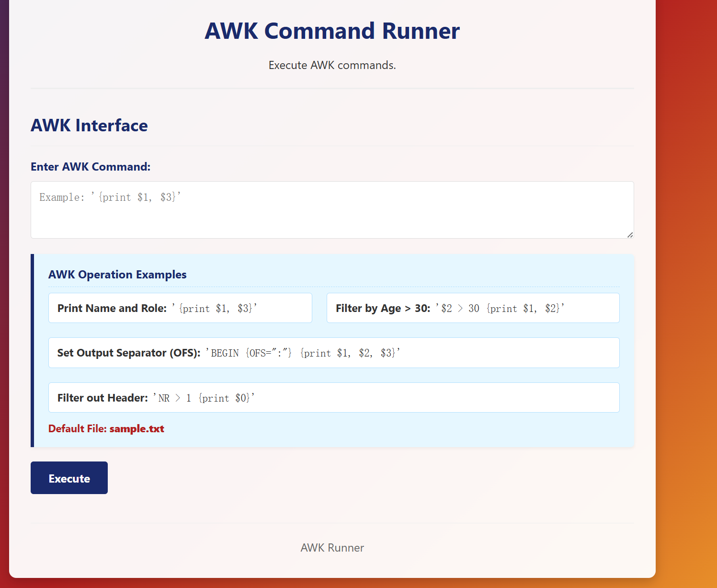Click the textarea resize handle

[630, 234]
